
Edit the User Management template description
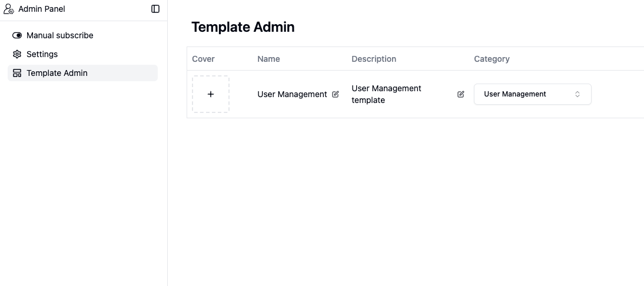coord(461,94)
